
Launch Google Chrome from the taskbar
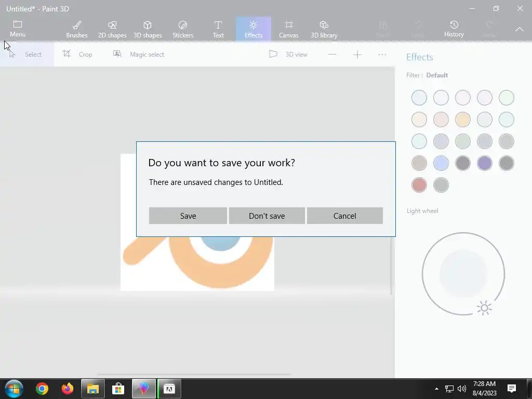click(42, 389)
